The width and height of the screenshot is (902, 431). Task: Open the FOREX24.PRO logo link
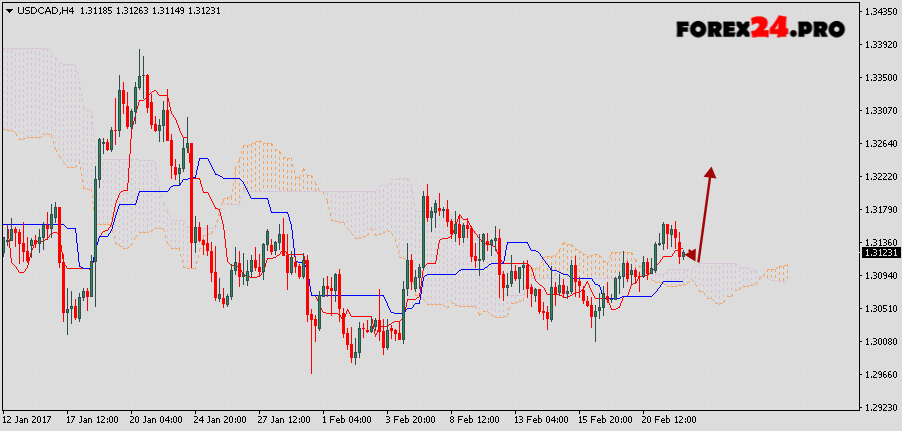click(x=759, y=29)
